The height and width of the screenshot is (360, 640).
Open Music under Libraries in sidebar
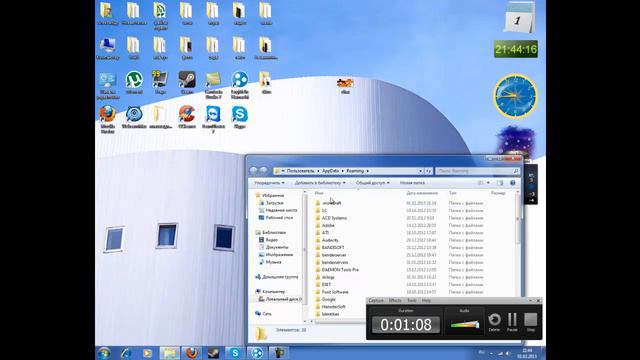[273, 262]
